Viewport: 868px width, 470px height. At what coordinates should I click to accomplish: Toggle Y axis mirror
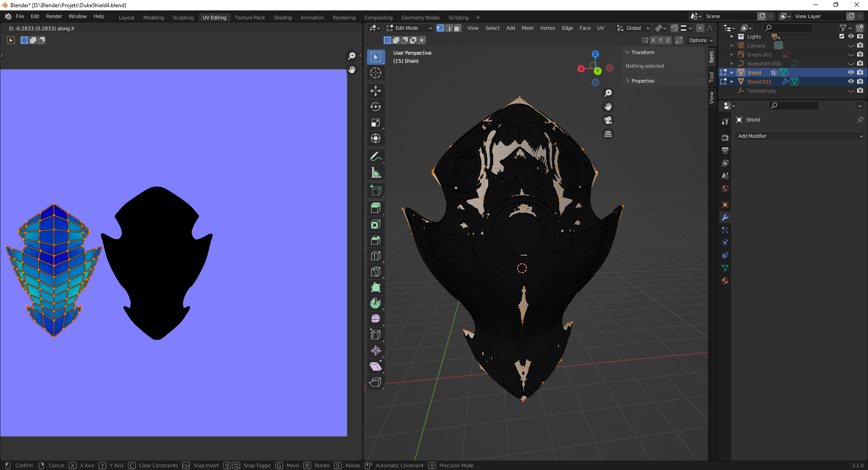660,40
